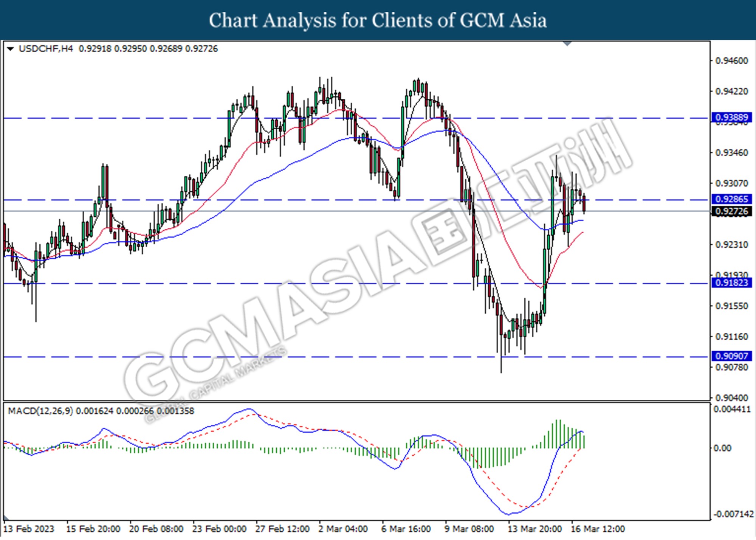The height and width of the screenshot is (540, 756).
Task: Click the chart shift marker triangle at top
Action: [x=567, y=43]
